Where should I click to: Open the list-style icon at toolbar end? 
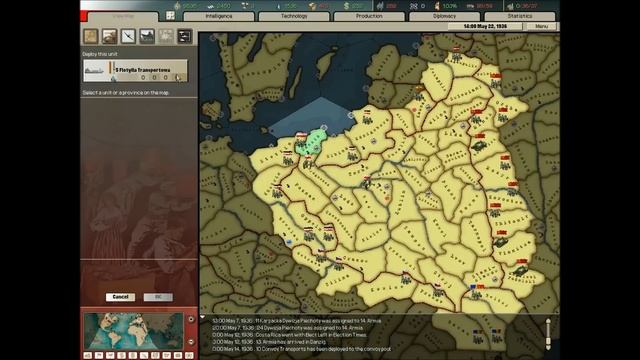(184, 36)
